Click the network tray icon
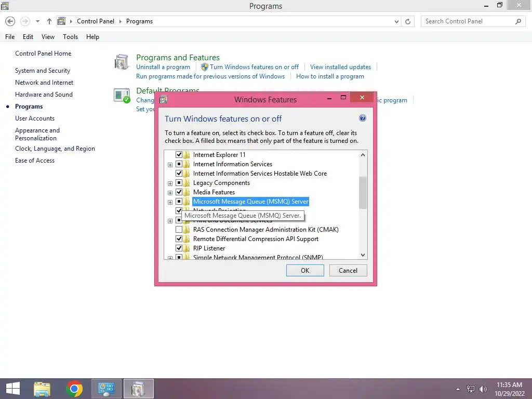 471,389
